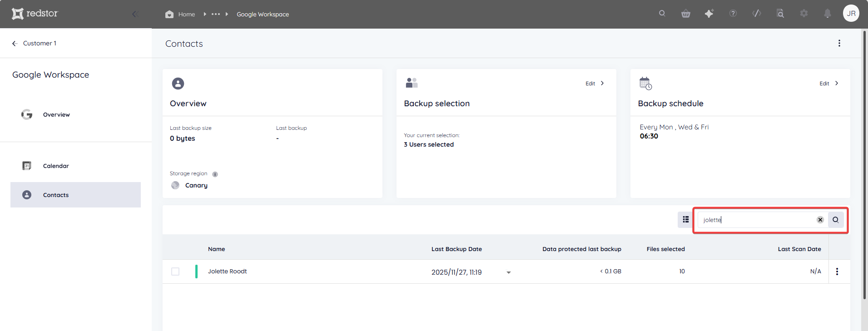Click the '< 0.1 GB' value
Viewport: 868px width, 331px height.
tap(610, 272)
